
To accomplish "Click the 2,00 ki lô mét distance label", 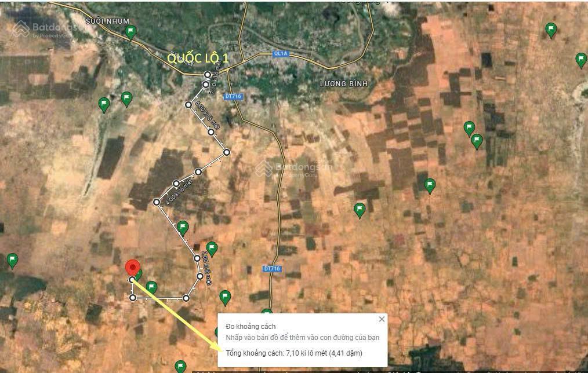I will tap(206, 268).
